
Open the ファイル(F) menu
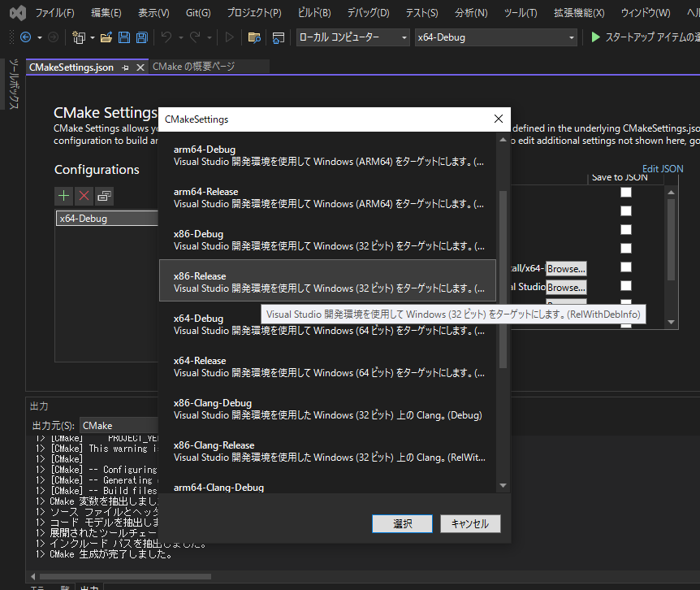click(x=55, y=13)
